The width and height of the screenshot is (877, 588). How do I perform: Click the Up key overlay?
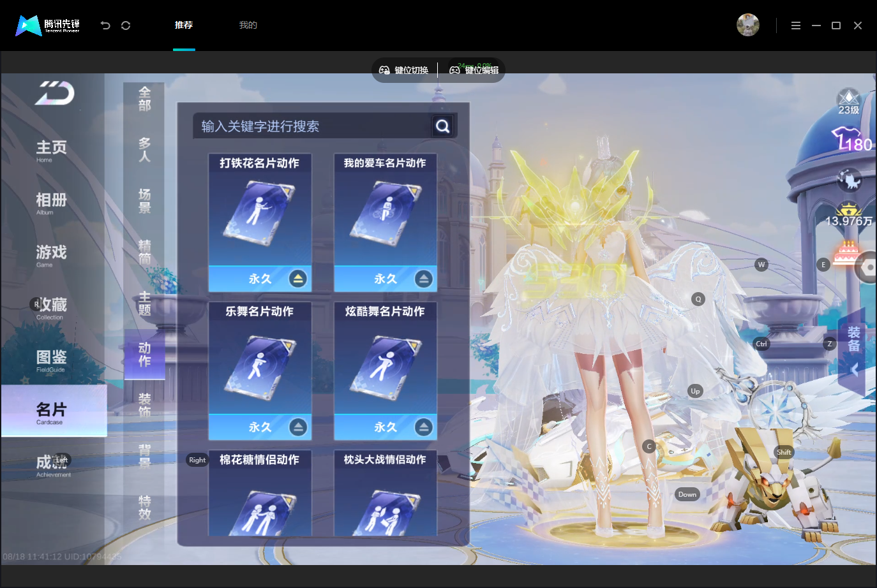pos(695,391)
